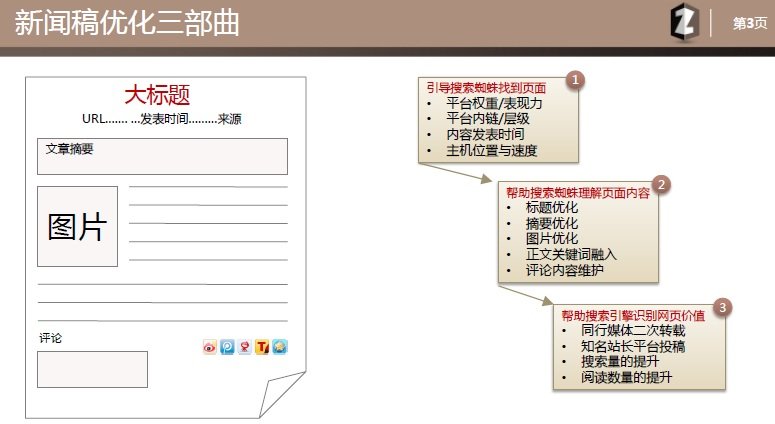Screen dimensions: 775x424
Task: Click the URL…发表时间…来源 line
Action: 162,119
